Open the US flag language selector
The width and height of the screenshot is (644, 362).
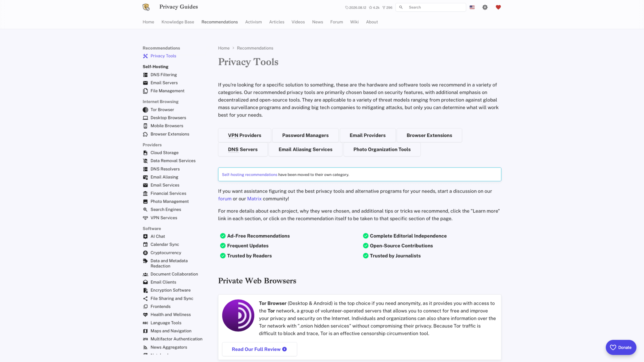(x=472, y=7)
